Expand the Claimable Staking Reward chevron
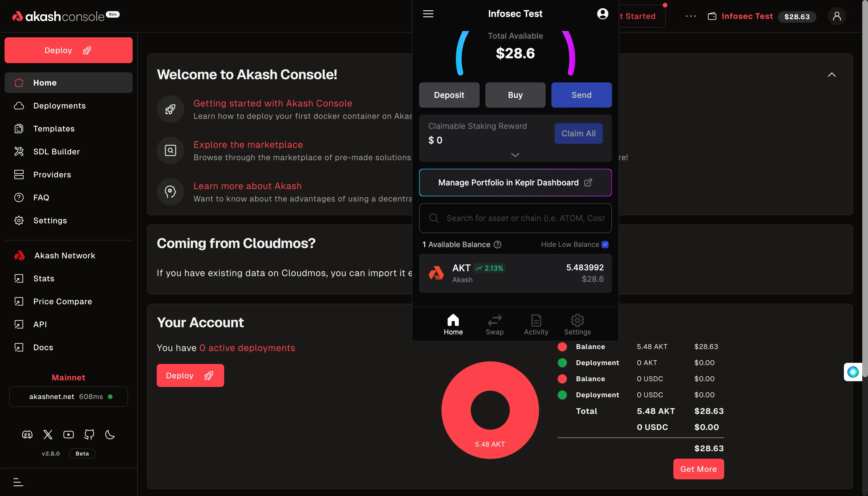Screen dimensions: 868x496 pos(515,155)
